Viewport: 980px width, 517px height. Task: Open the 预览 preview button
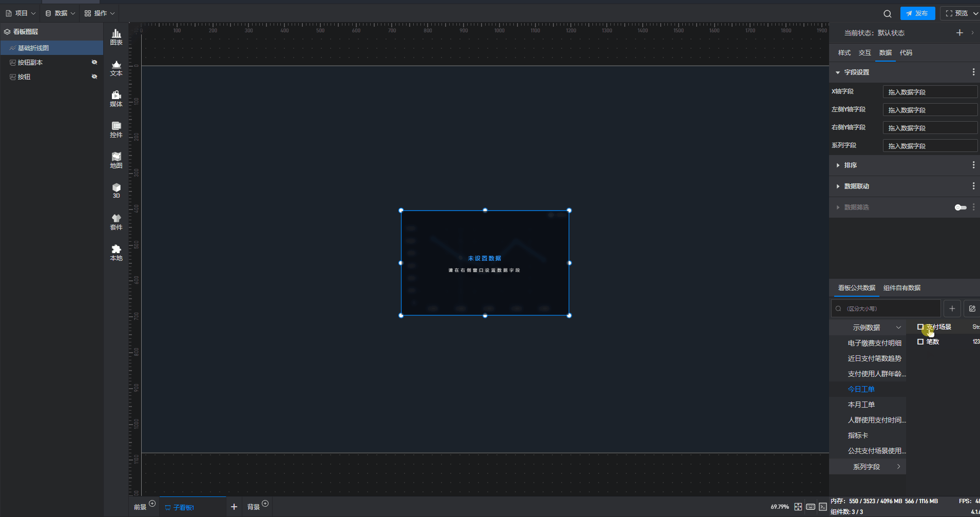tap(957, 13)
